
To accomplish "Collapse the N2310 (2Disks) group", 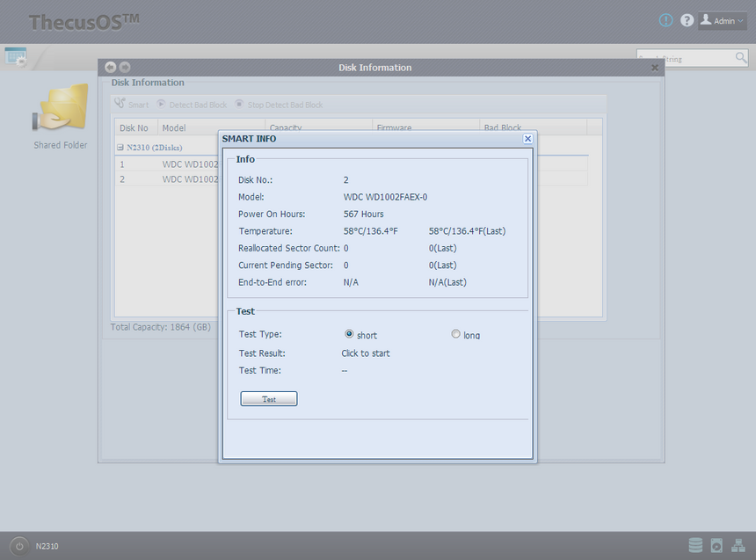I will tap(120, 148).
